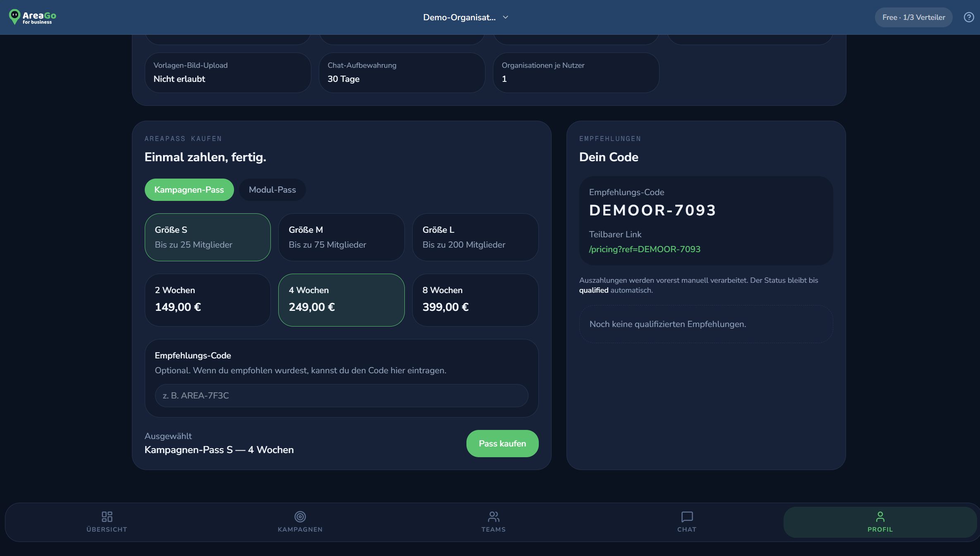Screen dimensions: 980x556
Task: Select the Größe L size option
Action: [476, 237]
